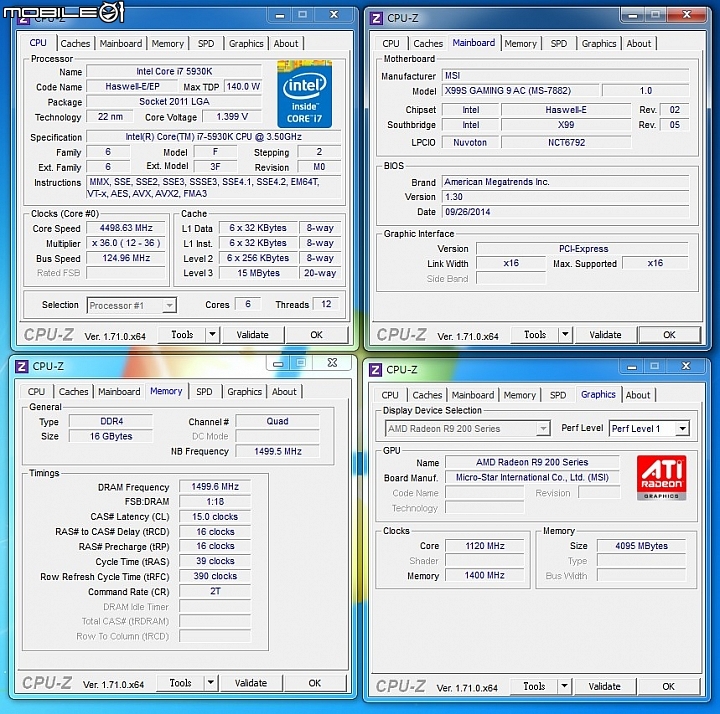The image size is (720, 714).
Task: Click the motherboard Model field X99S GAMING 9 AC
Action: click(520, 90)
